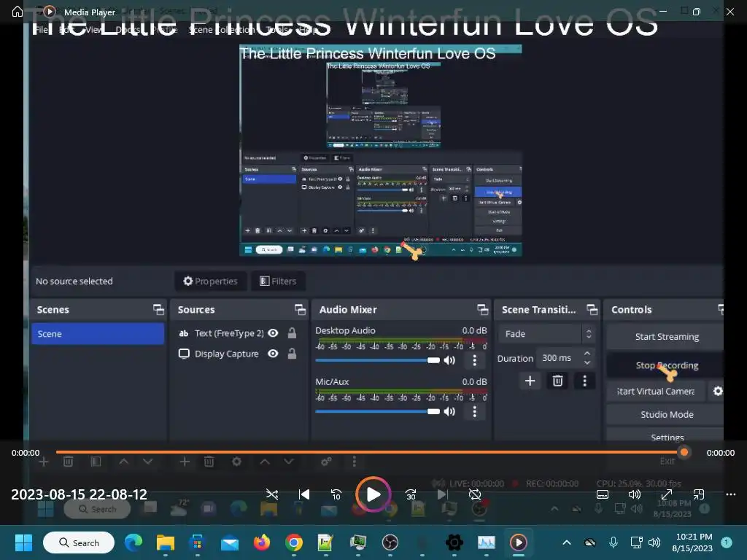The width and height of the screenshot is (747, 560).
Task: Expand the system tray hidden icons chevron
Action: click(x=566, y=542)
